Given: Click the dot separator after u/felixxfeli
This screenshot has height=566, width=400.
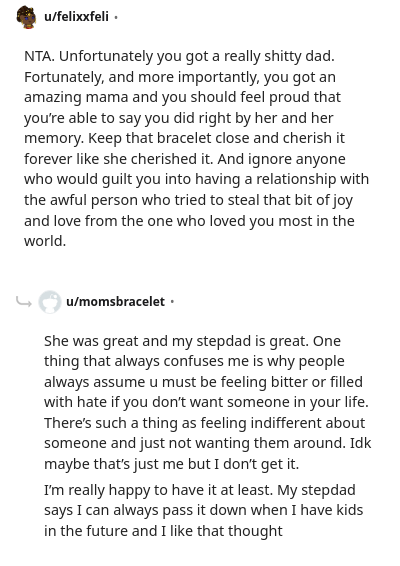Looking at the screenshot, I should [116, 17].
